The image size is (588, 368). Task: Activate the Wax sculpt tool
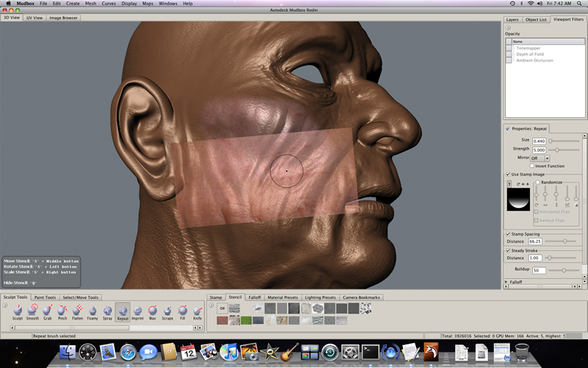coord(153,310)
